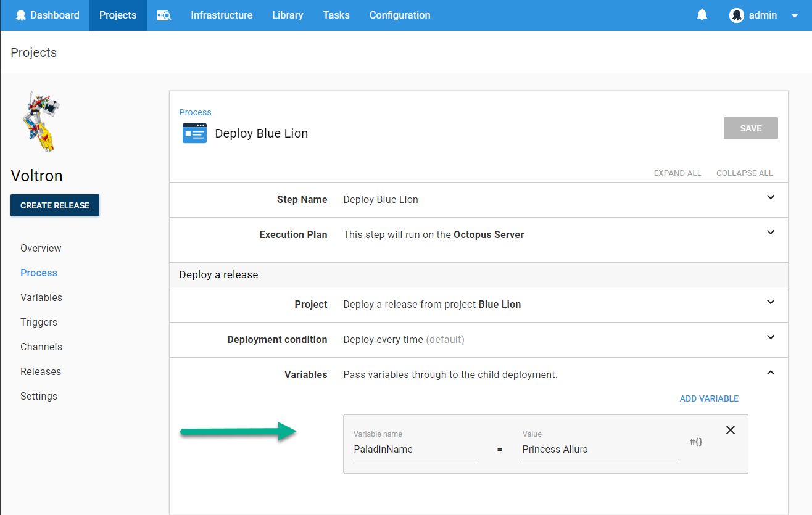
Task: Open the project search icon in navbar
Action: click(x=164, y=15)
